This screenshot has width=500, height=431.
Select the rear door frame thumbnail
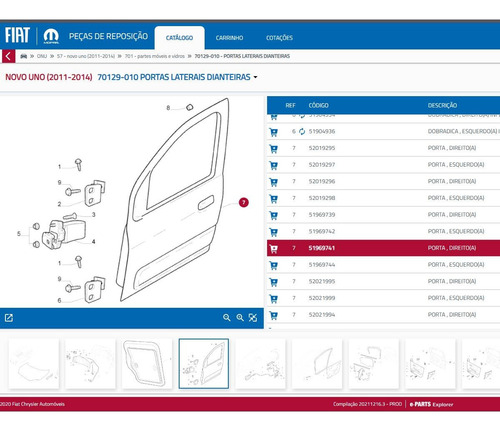pos(147,364)
